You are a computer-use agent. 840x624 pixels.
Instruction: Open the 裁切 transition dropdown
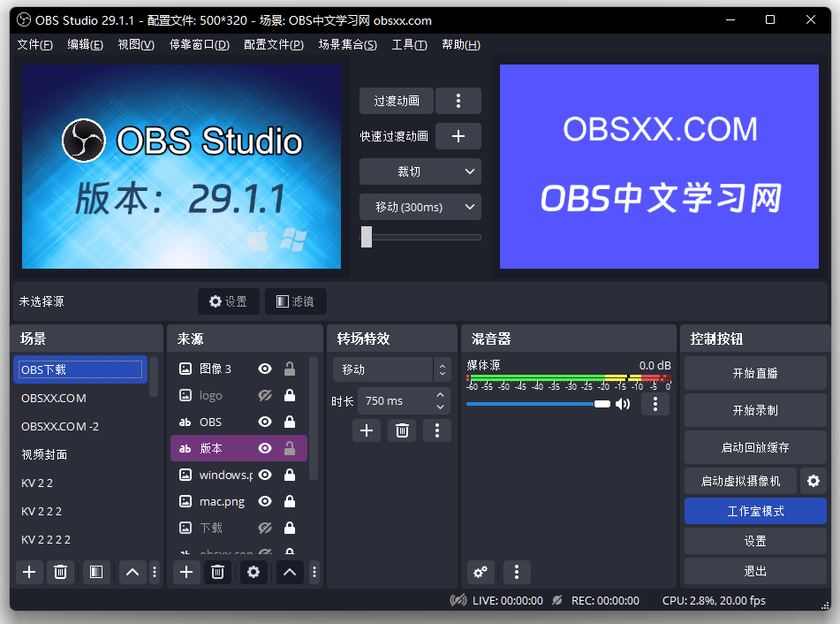click(420, 171)
